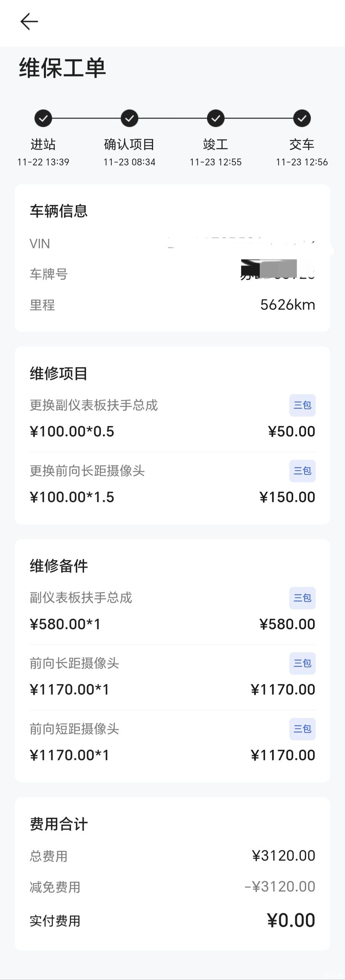Tap the 减免费用 amount
Viewport: 345px width, 980px height.
tap(280, 887)
